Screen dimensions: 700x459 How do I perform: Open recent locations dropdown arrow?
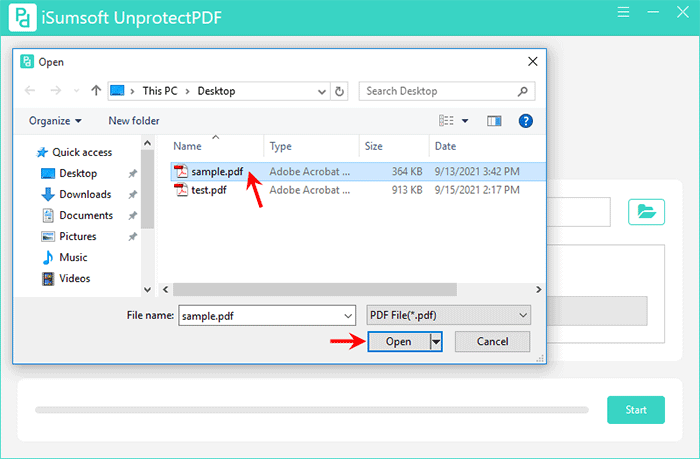pyautogui.click(x=76, y=91)
